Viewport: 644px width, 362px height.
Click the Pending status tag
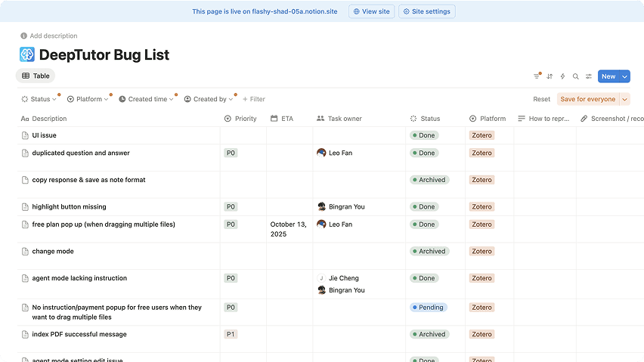coord(429,308)
